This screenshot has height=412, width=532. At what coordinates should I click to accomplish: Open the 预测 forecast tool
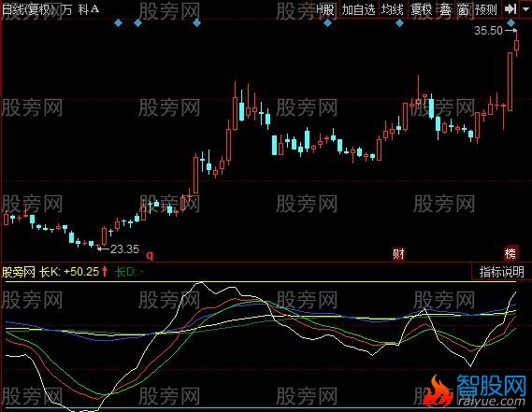click(x=486, y=10)
